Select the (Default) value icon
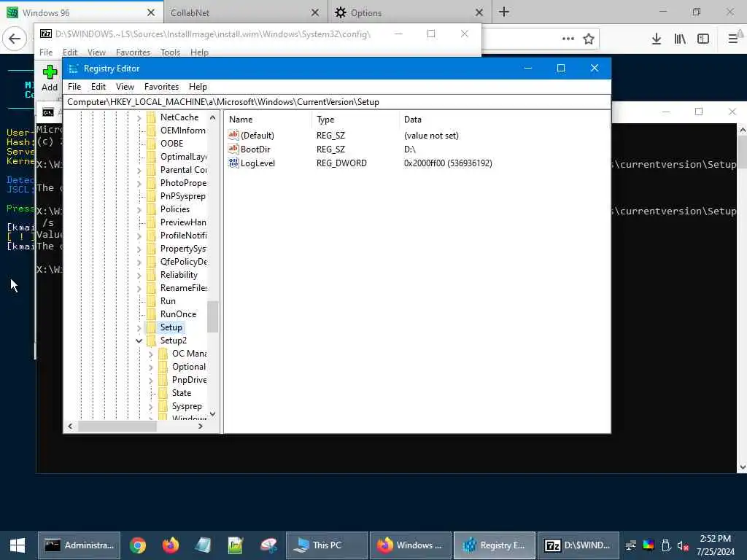The height and width of the screenshot is (560, 747). tap(233, 135)
